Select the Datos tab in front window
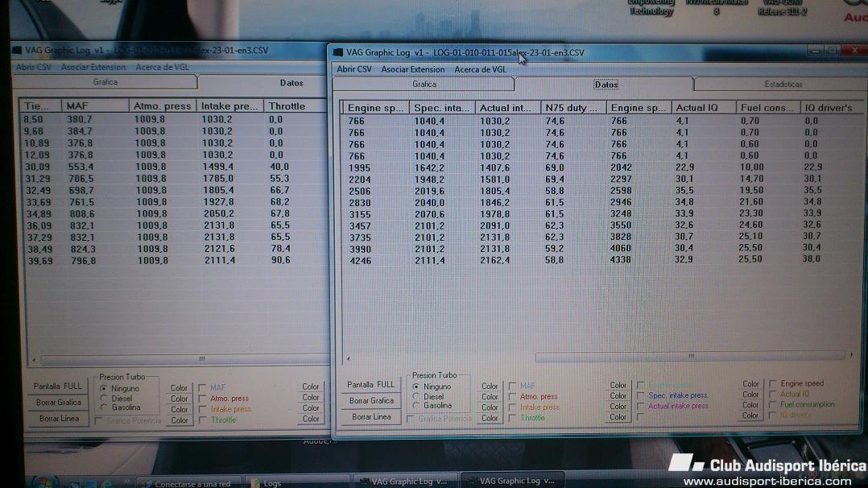 pyautogui.click(x=606, y=85)
